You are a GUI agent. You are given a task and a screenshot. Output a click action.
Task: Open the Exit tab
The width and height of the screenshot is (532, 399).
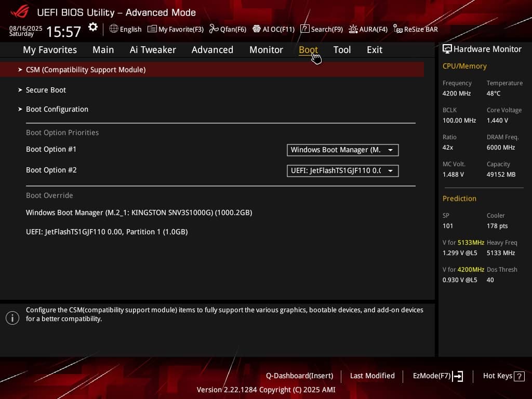click(375, 50)
